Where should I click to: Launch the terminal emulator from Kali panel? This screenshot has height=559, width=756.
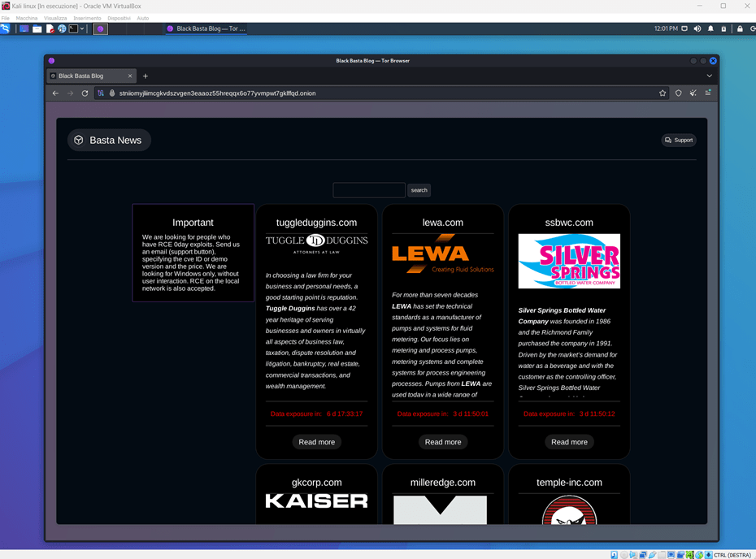click(73, 28)
